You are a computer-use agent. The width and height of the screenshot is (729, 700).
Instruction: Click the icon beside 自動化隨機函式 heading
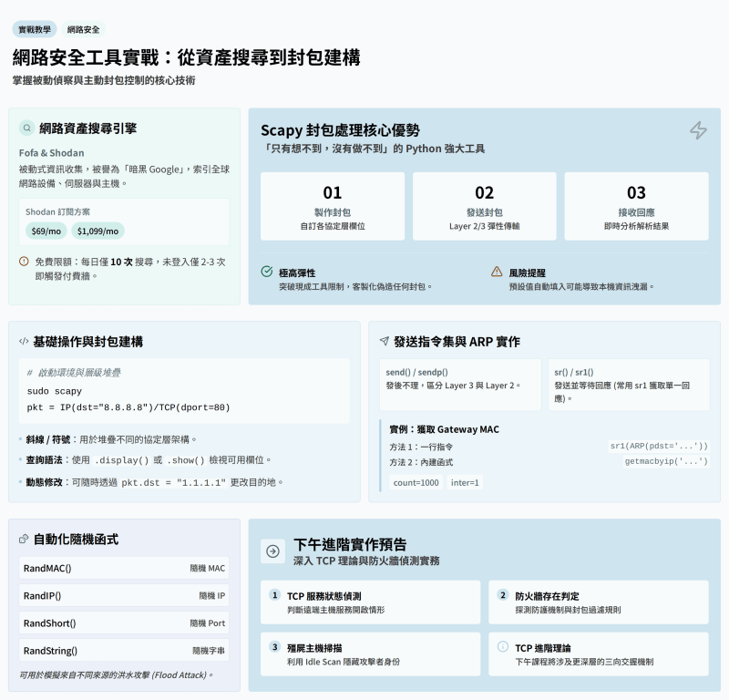24,539
